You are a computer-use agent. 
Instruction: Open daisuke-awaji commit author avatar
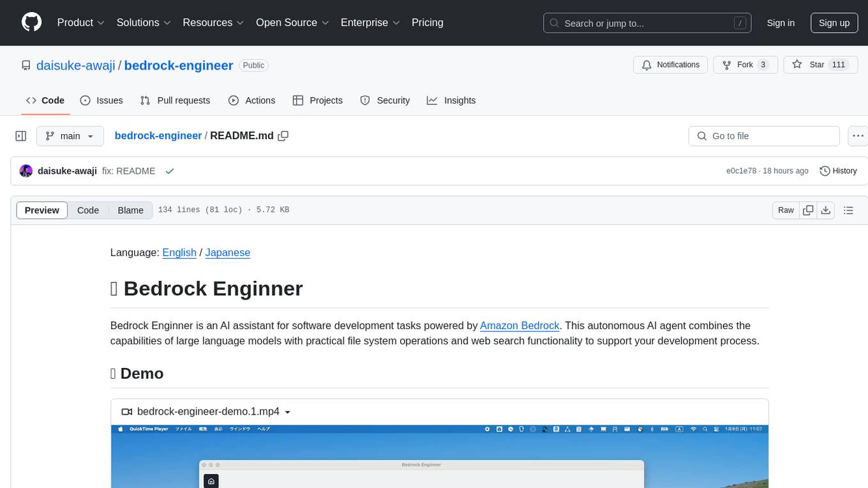coord(26,171)
